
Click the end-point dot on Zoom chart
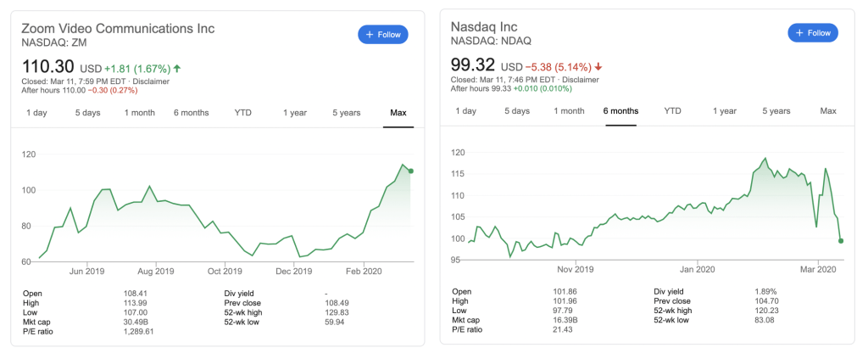pos(411,171)
